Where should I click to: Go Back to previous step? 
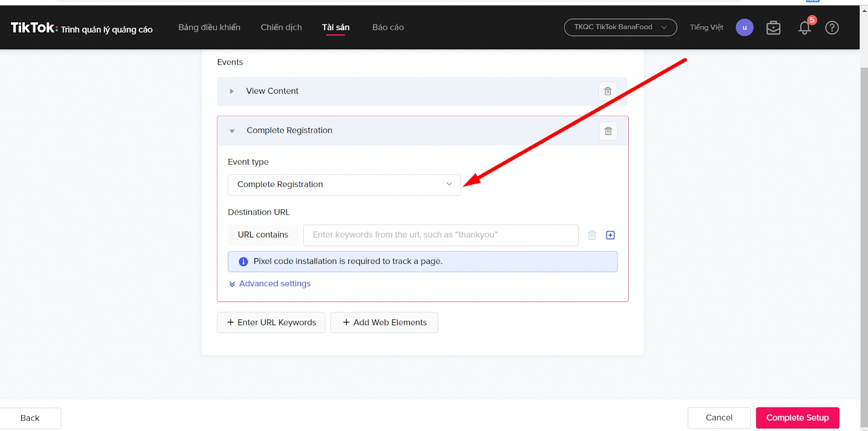coord(30,418)
